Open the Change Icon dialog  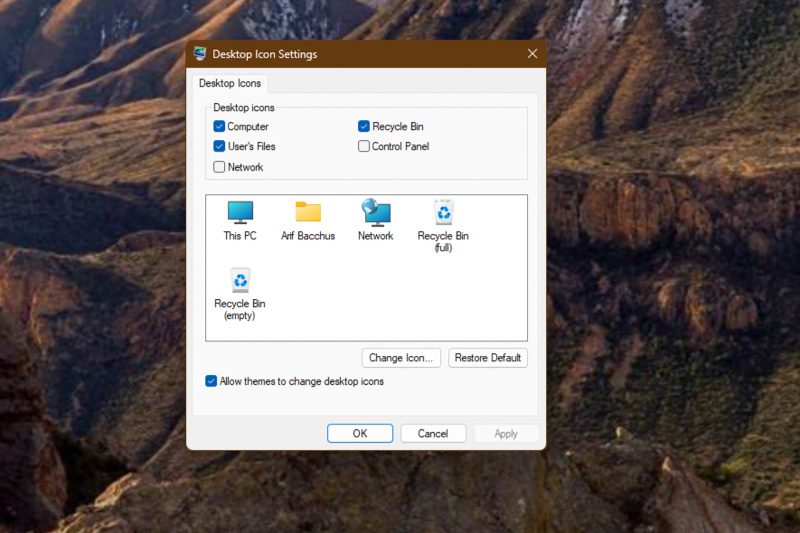401,358
